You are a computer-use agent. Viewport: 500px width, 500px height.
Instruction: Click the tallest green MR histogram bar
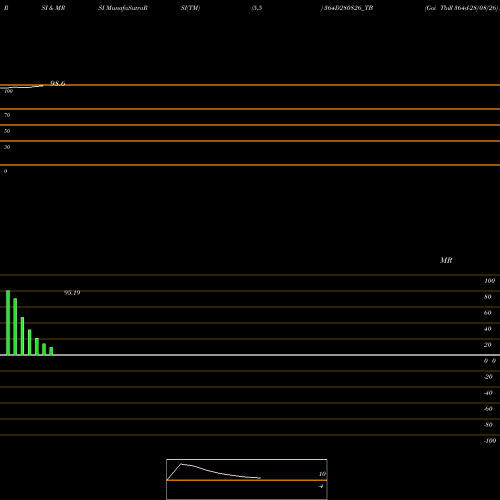point(8,323)
